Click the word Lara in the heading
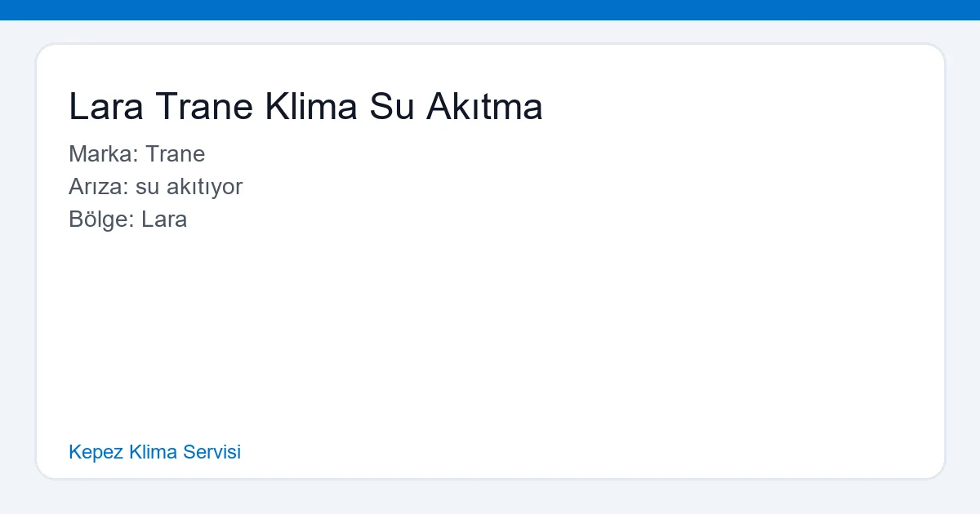The width and height of the screenshot is (980, 514). [107, 106]
